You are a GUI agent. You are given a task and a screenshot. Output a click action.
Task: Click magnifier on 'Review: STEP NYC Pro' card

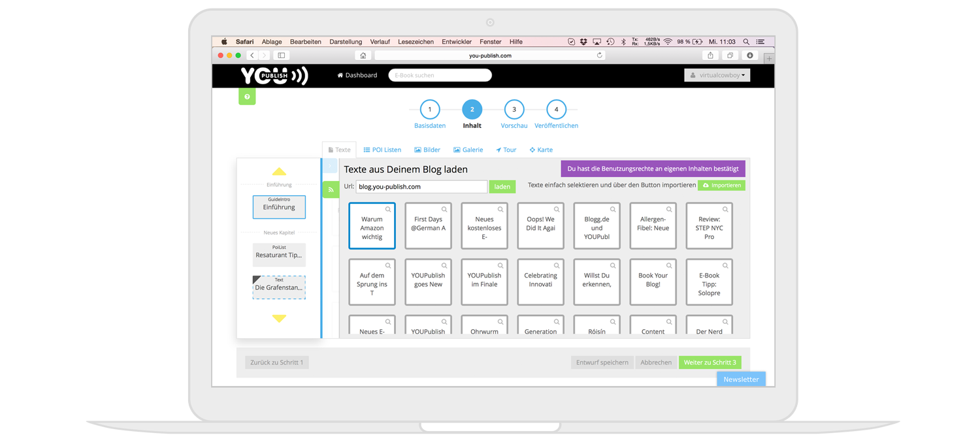725,210
